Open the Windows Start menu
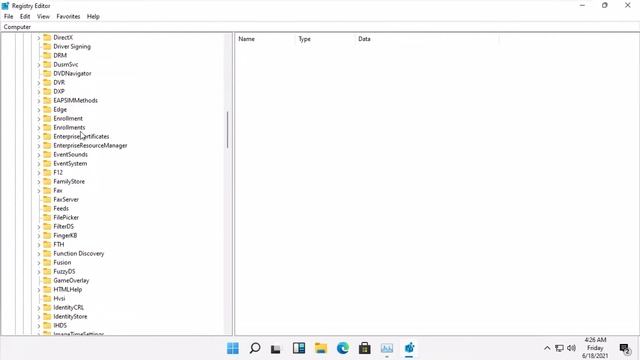This screenshot has height=360, width=640. (x=233, y=348)
